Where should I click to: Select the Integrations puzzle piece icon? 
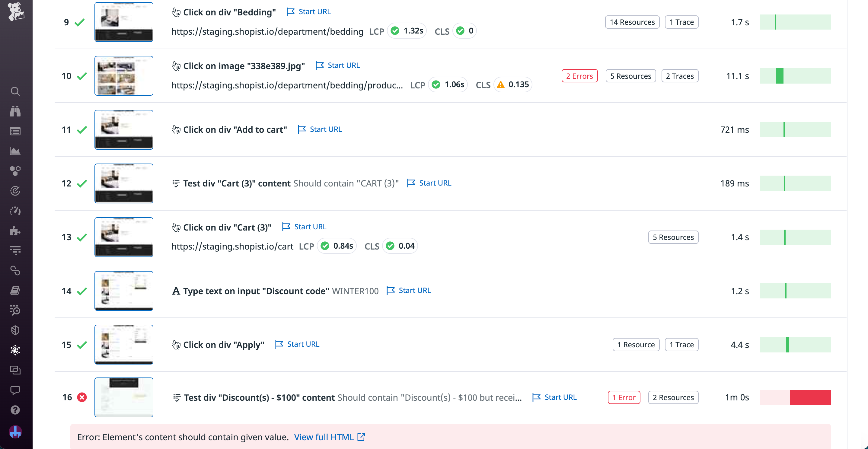tap(15, 231)
